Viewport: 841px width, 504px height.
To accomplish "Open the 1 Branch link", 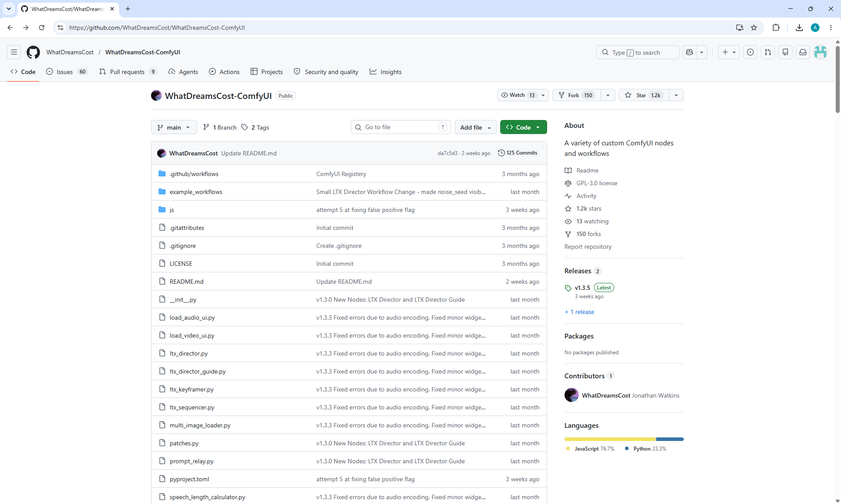I will click(x=220, y=127).
